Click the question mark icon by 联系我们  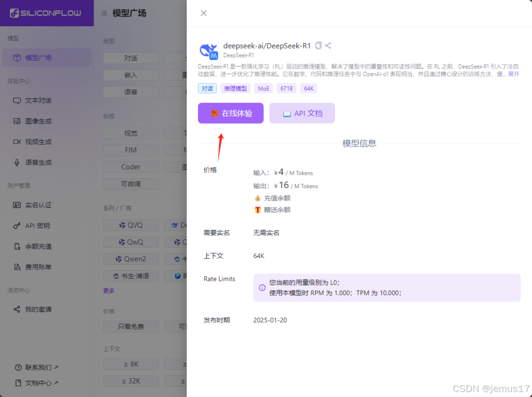[18, 367]
